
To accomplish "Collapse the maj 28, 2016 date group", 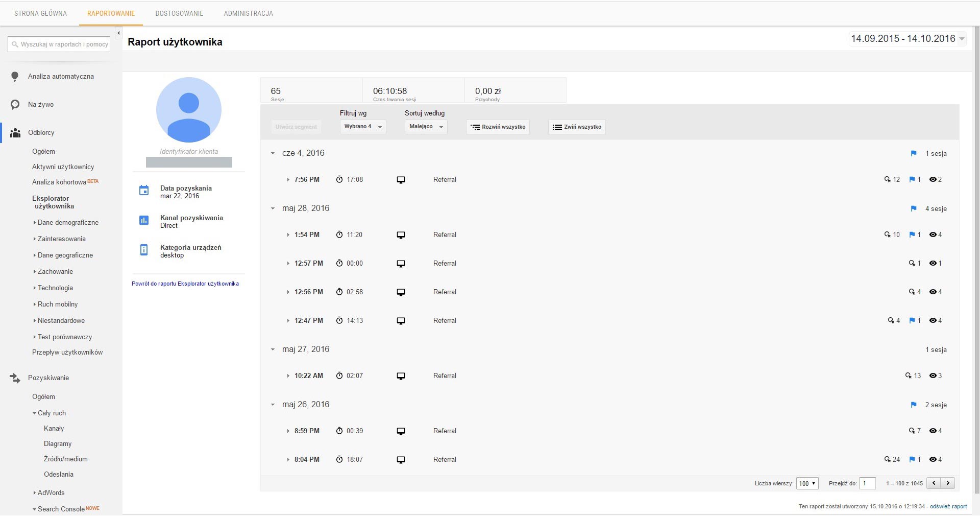I will (x=273, y=208).
